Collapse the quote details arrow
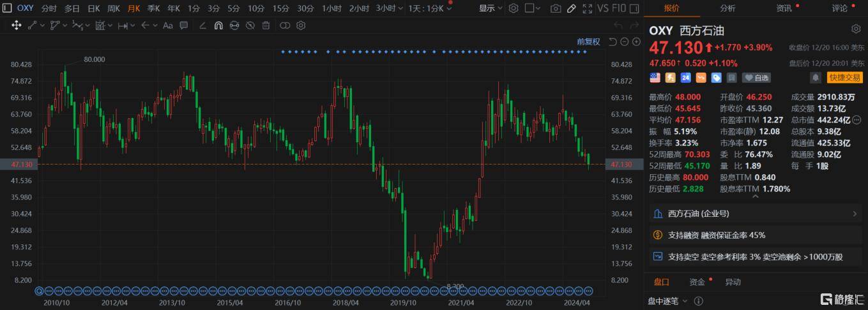 [756, 196]
